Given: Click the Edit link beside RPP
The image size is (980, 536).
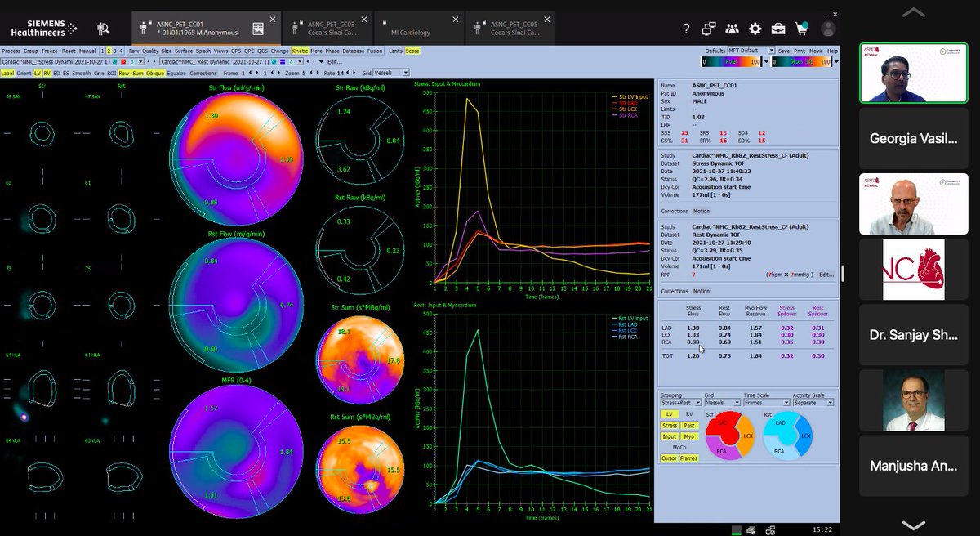Looking at the screenshot, I should (x=827, y=275).
